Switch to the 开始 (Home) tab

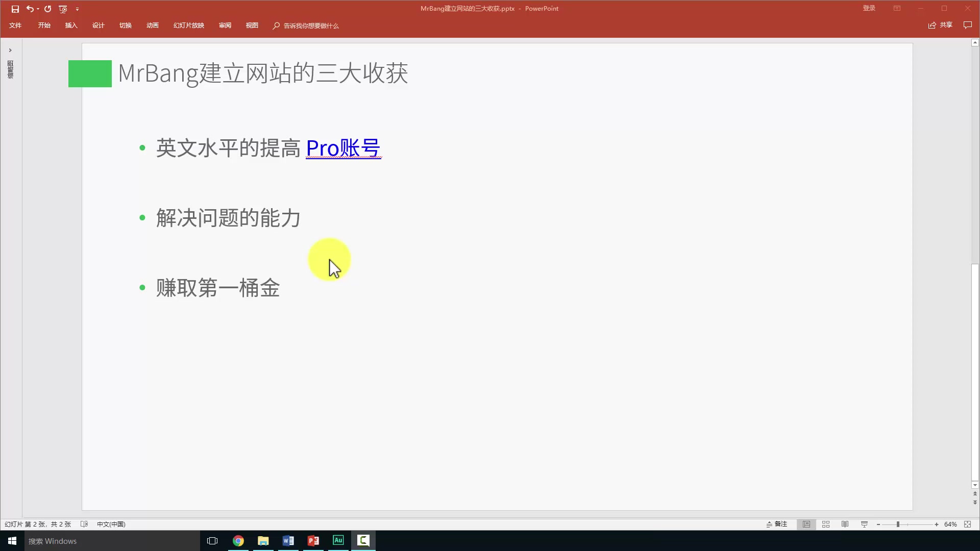(44, 25)
